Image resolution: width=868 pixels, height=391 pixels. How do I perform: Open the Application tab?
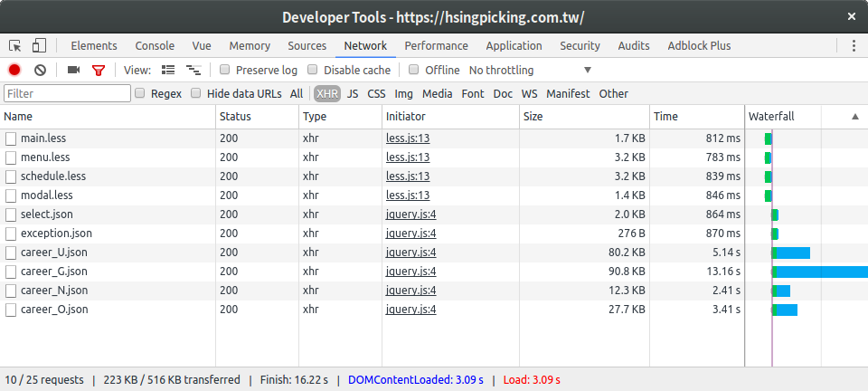pyautogui.click(x=514, y=46)
